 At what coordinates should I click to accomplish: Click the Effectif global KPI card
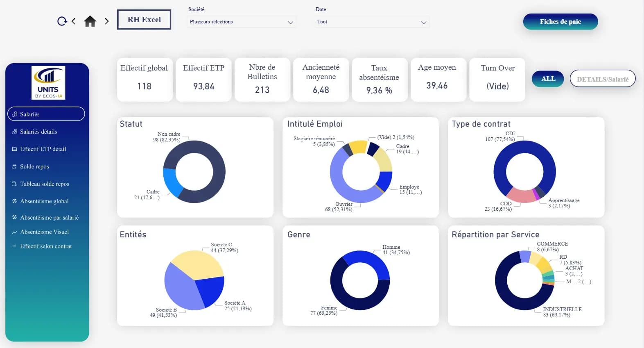(x=144, y=80)
